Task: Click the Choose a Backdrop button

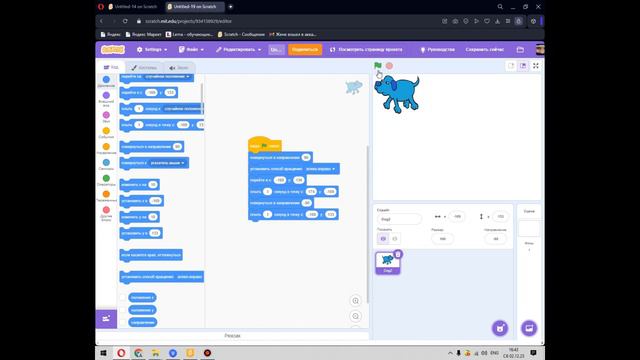Action: 529,328
